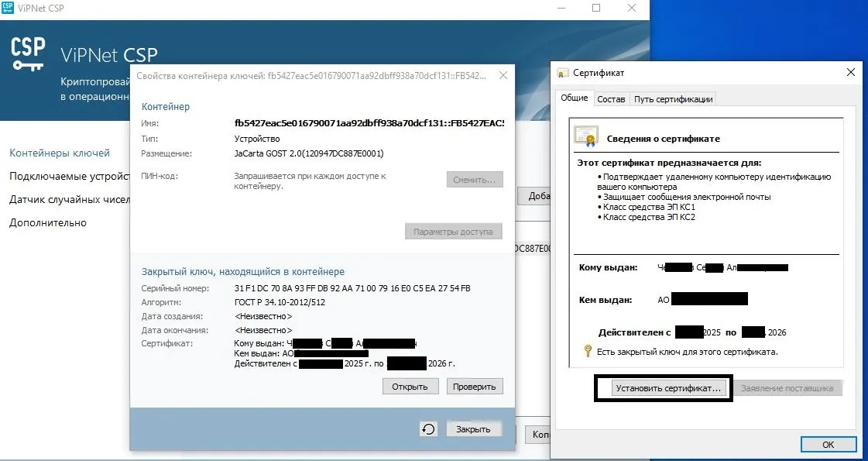Click the CSP key logo in ViPNet header

[x=28, y=54]
